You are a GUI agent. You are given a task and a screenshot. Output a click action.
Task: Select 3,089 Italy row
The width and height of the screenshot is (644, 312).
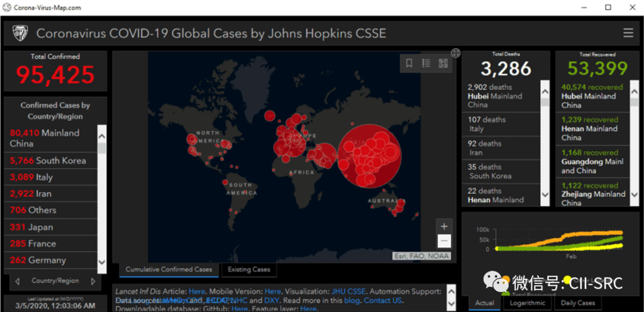51,177
